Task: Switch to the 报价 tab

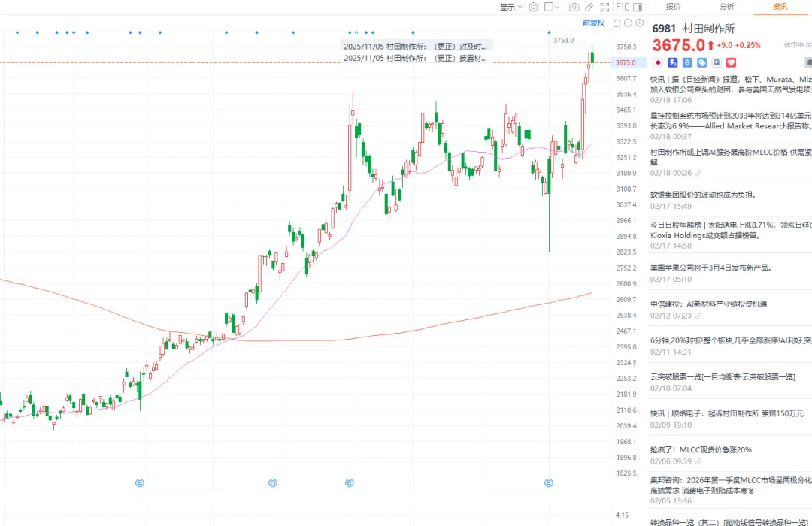Action: click(673, 6)
